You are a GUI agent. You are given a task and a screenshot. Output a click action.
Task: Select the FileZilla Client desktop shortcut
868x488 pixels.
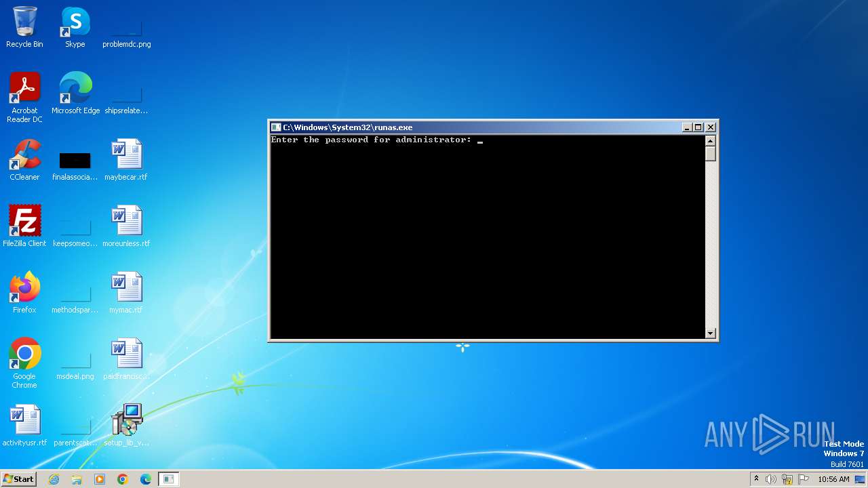pyautogui.click(x=24, y=226)
